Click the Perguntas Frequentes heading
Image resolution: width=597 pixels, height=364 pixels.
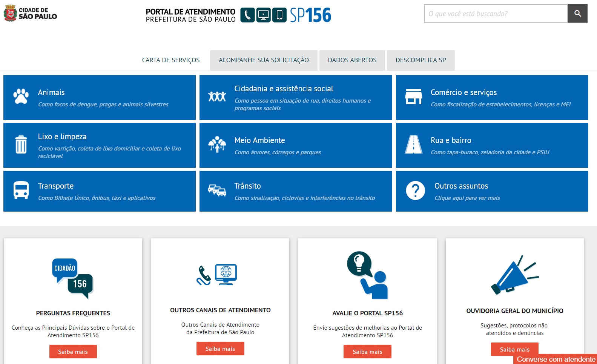[x=73, y=313]
